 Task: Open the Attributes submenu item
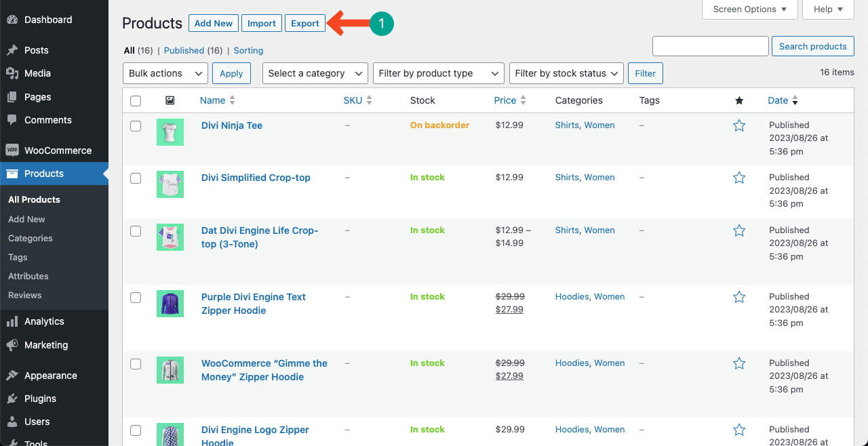point(28,276)
